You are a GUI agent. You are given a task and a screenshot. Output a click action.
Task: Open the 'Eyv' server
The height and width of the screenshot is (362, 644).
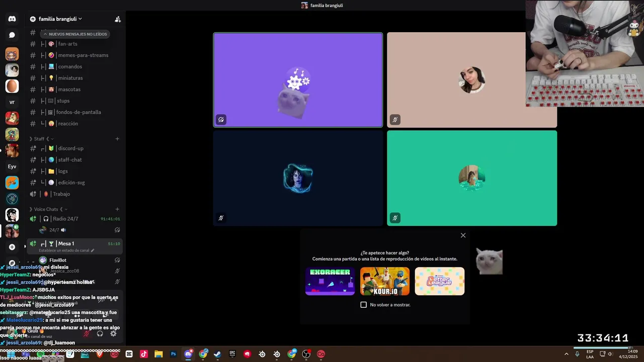point(12,166)
